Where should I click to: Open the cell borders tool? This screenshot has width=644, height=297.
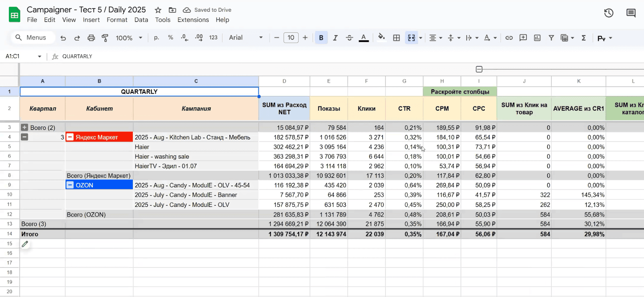click(x=396, y=38)
